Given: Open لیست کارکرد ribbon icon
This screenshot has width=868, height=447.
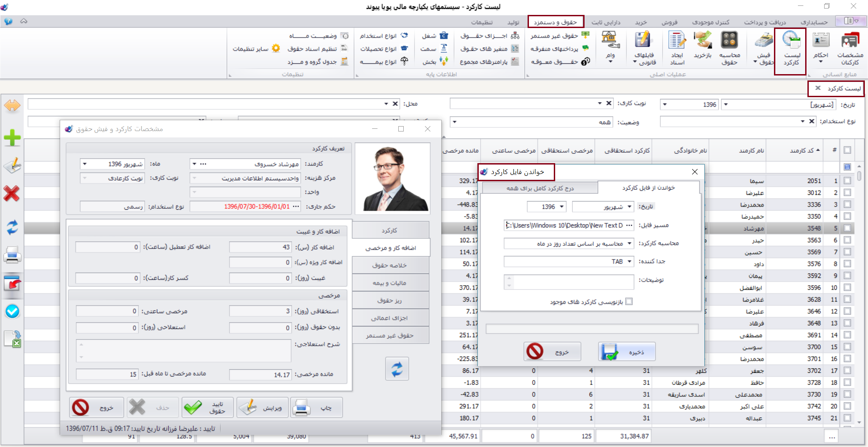Looking at the screenshot, I should click(x=791, y=49).
